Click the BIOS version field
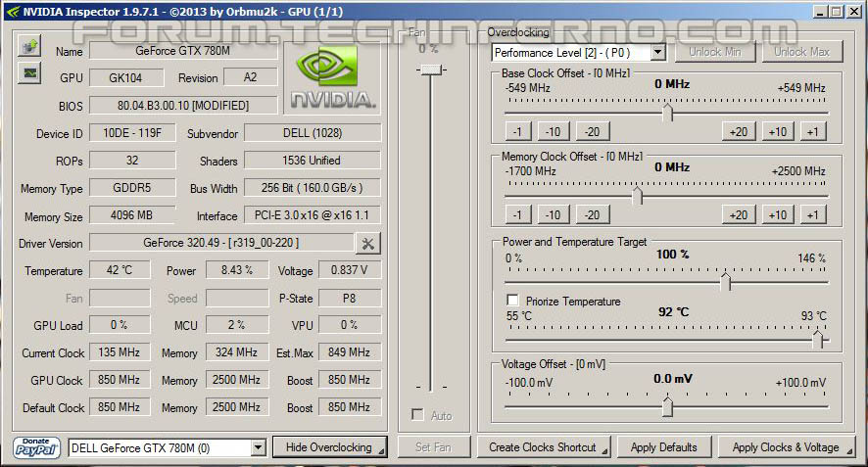The image size is (868, 467). pos(183,105)
